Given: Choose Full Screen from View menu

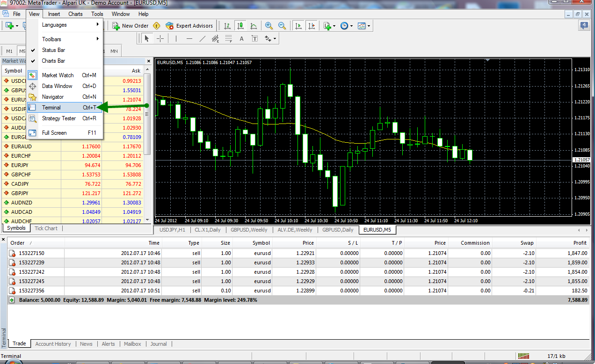Looking at the screenshot, I should (64, 133).
